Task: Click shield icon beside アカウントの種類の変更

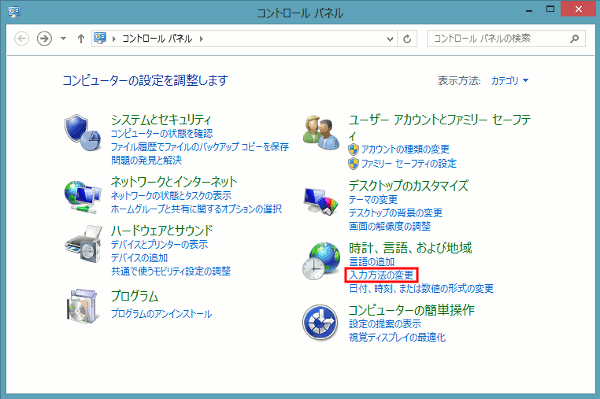Action: (x=353, y=149)
